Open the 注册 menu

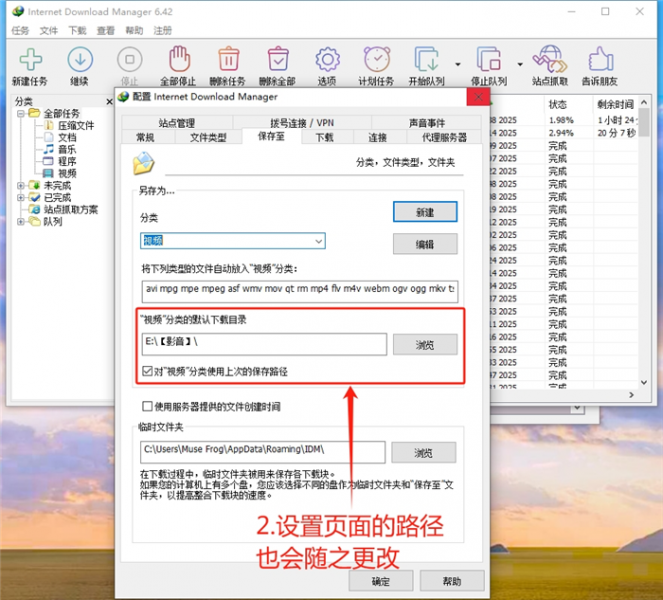click(163, 30)
